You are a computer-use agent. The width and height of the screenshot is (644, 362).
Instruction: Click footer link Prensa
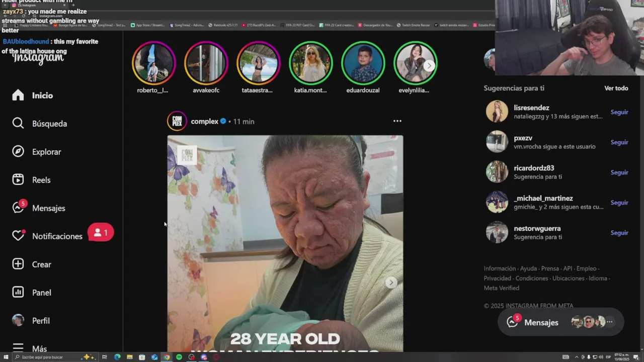pos(550,268)
